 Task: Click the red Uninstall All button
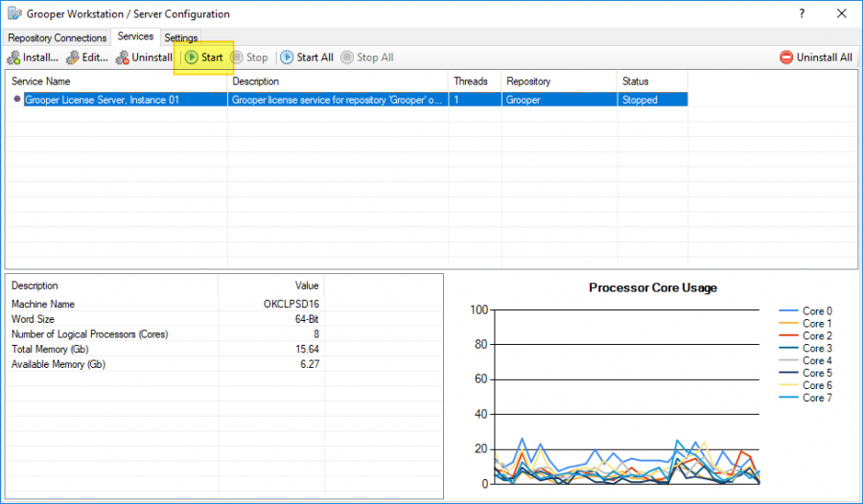point(815,57)
